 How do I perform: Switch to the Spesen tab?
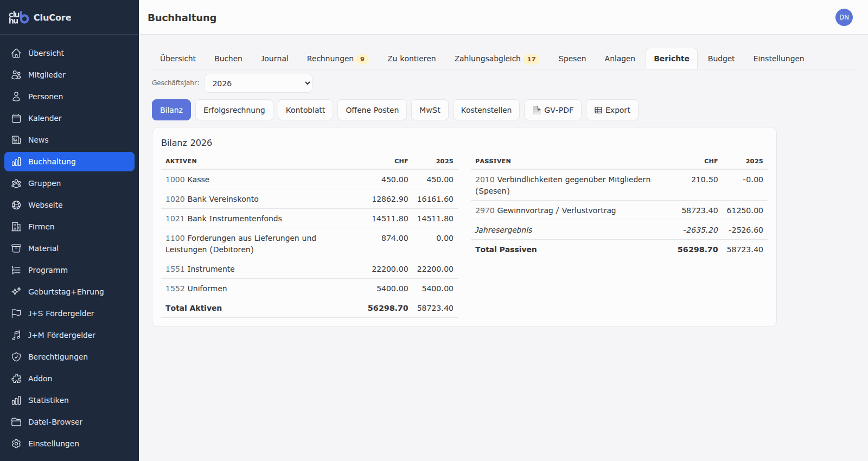click(572, 59)
